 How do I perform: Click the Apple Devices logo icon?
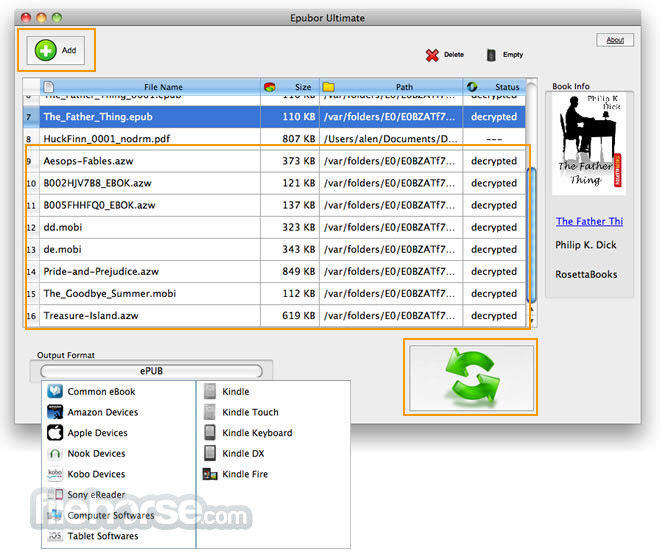pyautogui.click(x=55, y=432)
